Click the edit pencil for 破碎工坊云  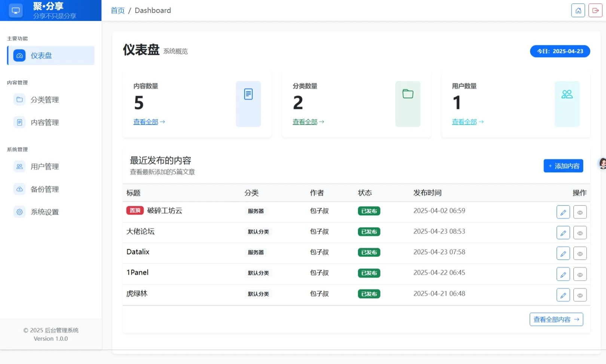(563, 212)
